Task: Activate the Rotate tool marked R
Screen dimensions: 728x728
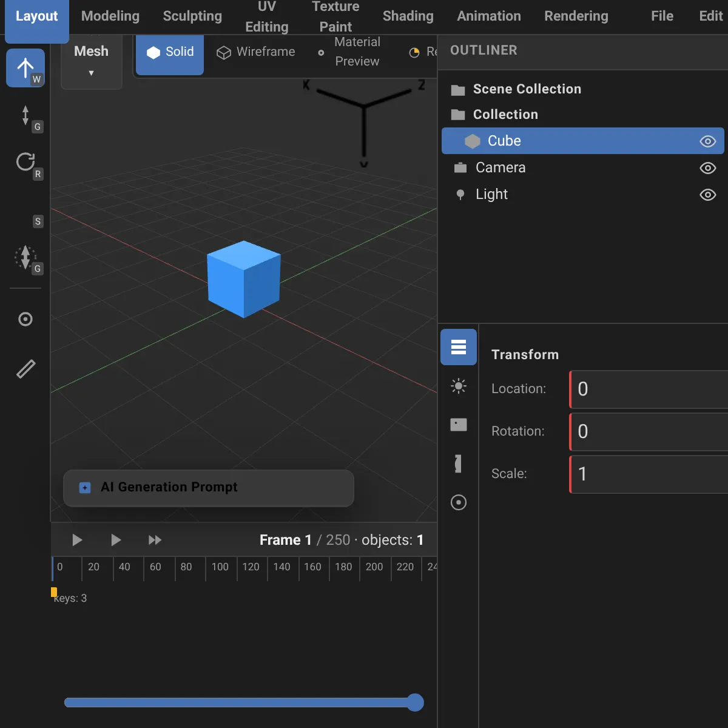Action: click(25, 163)
